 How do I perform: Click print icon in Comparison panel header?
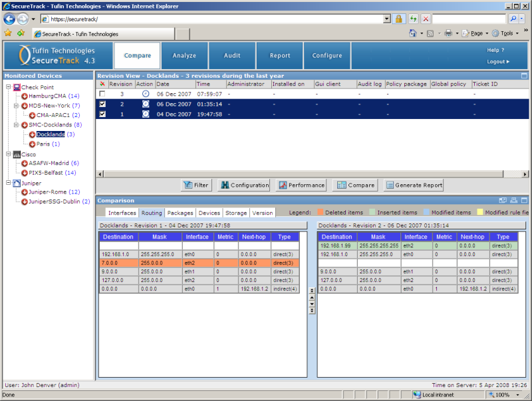(x=513, y=201)
